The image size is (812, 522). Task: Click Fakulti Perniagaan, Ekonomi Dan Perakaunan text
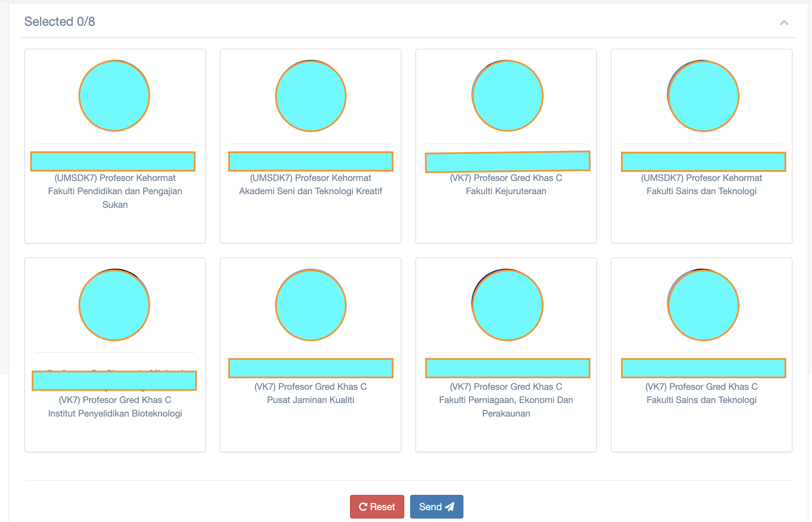[x=506, y=400]
